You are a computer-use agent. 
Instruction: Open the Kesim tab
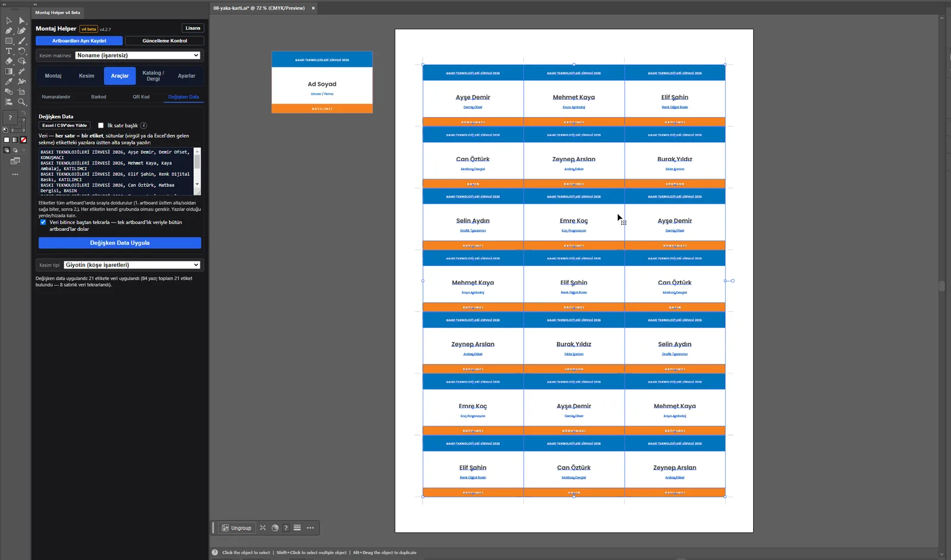coord(87,76)
